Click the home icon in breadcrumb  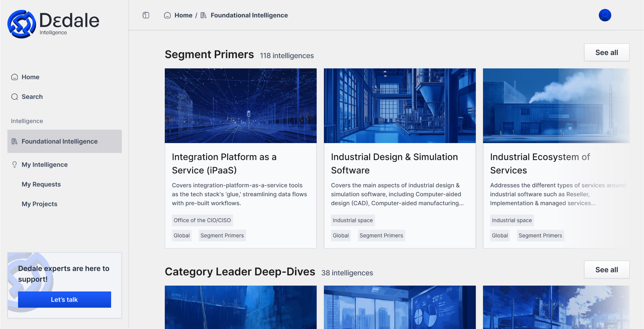click(167, 15)
